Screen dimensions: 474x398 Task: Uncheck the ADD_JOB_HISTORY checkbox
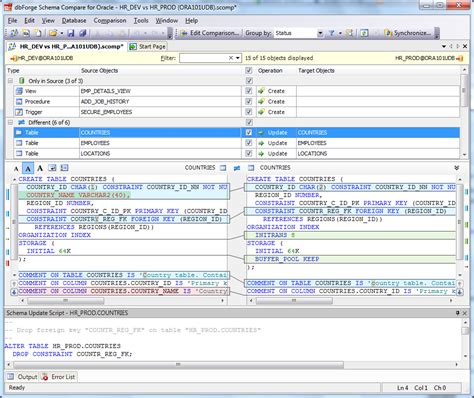pos(249,101)
